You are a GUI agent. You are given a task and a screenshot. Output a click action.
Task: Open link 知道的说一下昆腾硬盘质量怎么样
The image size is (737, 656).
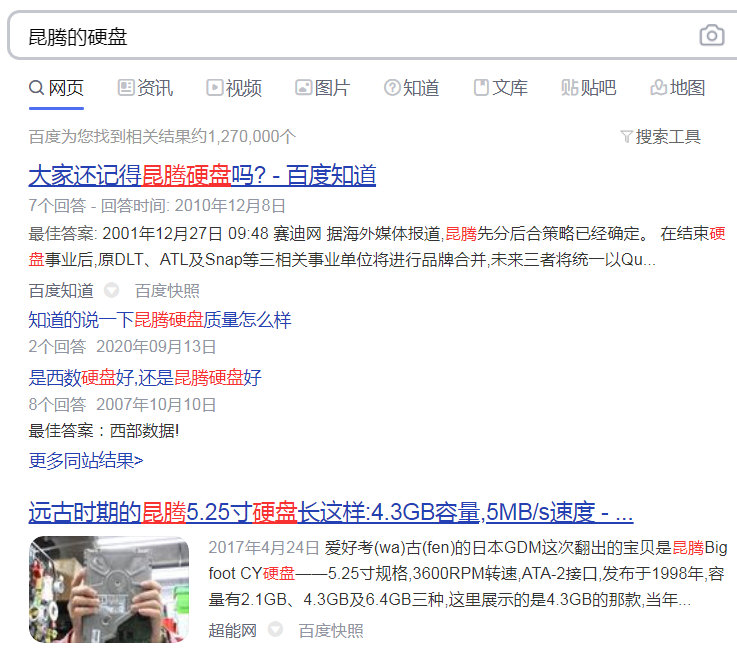click(160, 320)
